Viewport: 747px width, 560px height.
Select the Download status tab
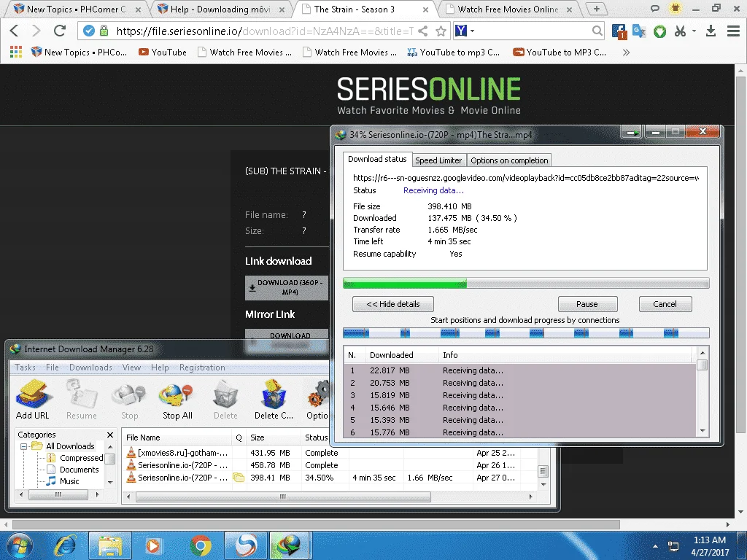point(377,159)
